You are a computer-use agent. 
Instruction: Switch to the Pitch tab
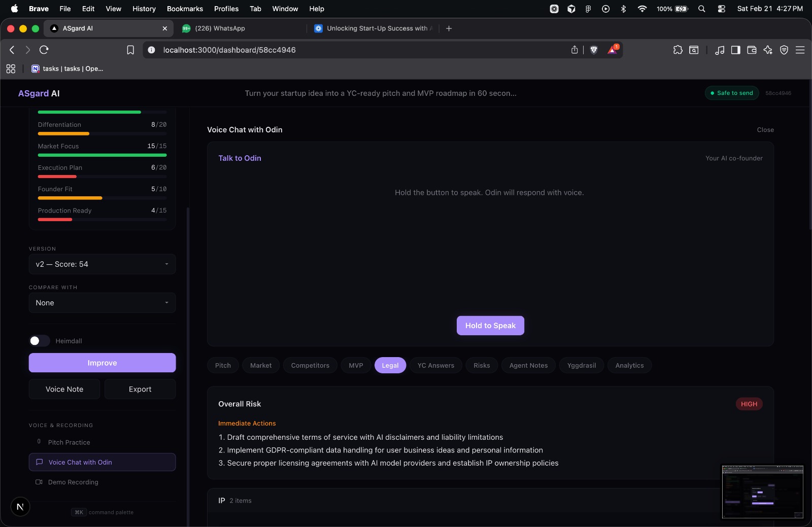coord(223,365)
